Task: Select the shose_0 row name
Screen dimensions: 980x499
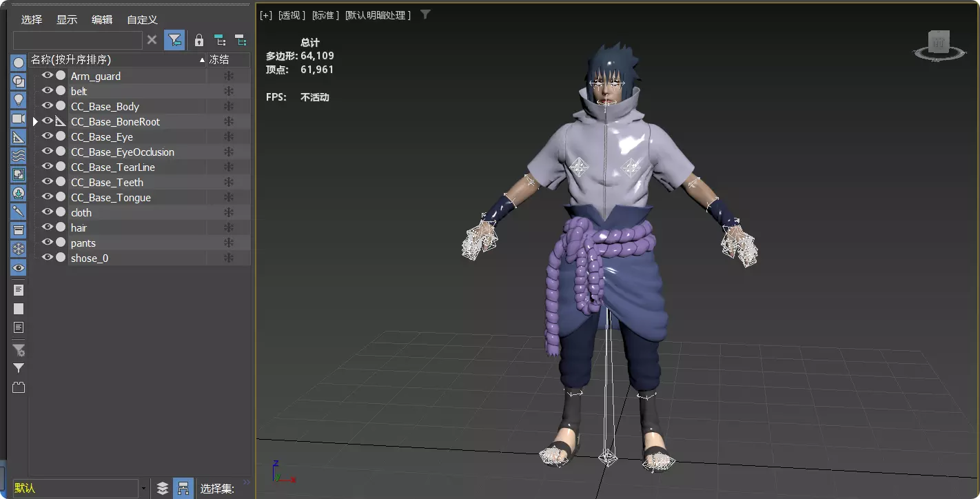Action: (x=90, y=258)
